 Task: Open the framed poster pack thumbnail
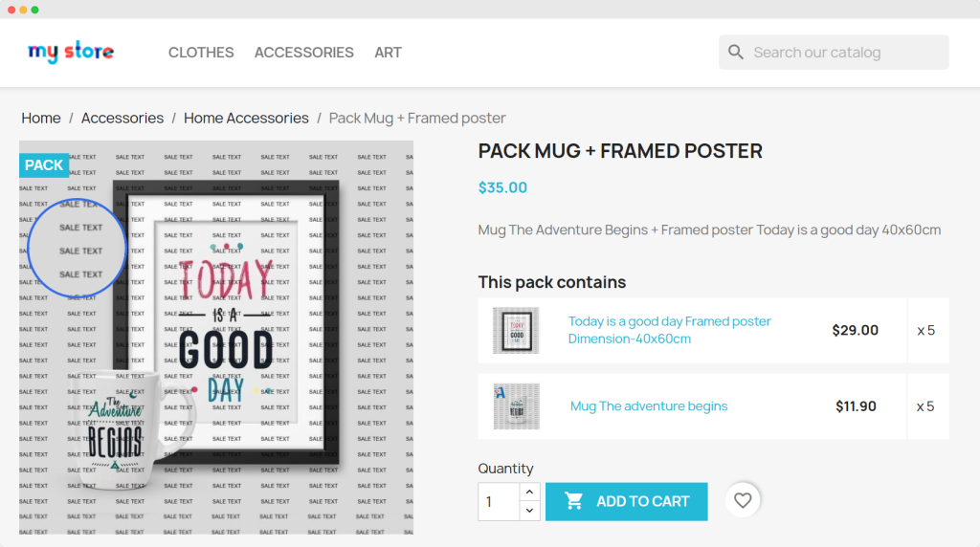tap(516, 330)
